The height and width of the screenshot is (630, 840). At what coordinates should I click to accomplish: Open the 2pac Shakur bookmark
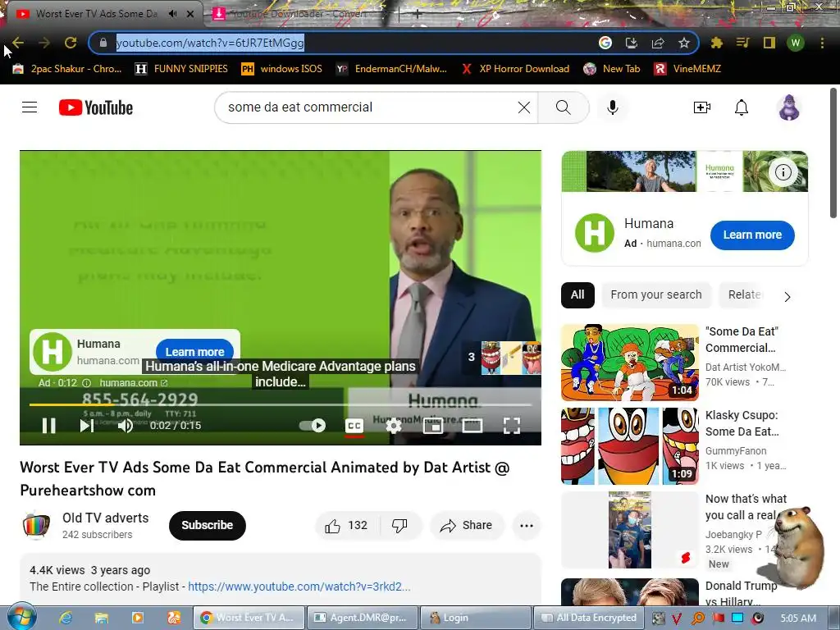pyautogui.click(x=67, y=69)
